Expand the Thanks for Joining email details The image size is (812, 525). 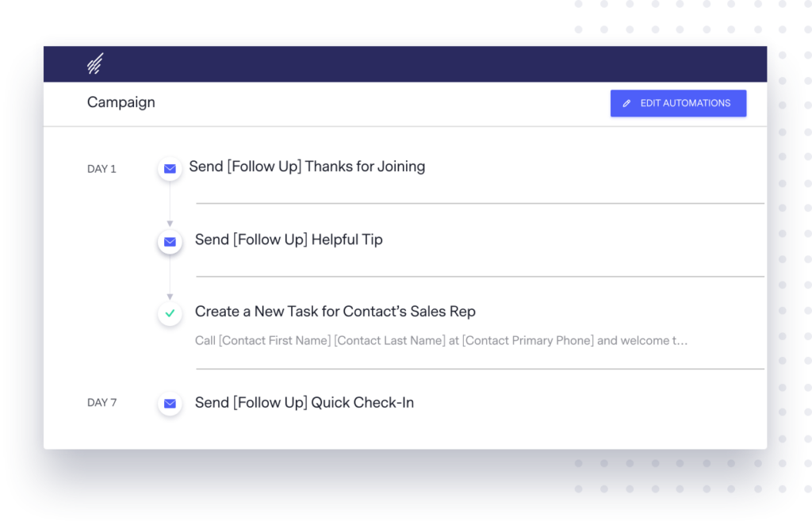click(x=307, y=167)
